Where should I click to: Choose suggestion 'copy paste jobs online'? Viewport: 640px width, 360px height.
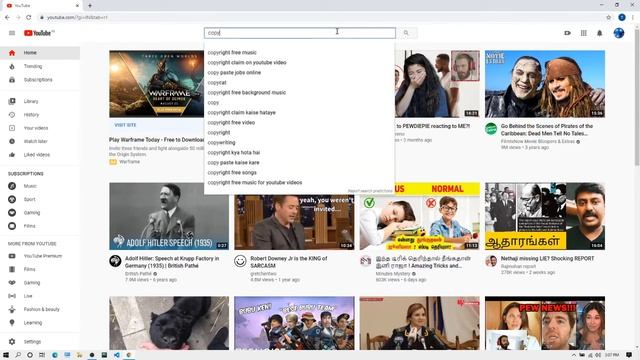pos(299,73)
